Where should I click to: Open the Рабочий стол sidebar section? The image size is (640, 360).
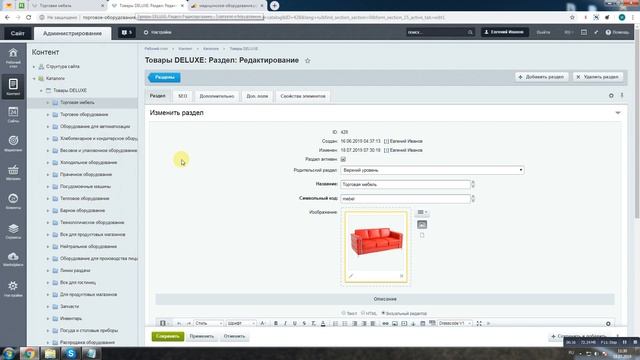coord(13,58)
